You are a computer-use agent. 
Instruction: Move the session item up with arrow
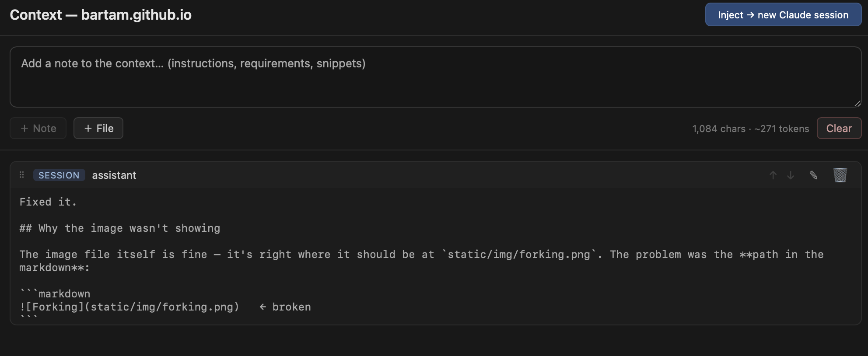coord(773,175)
